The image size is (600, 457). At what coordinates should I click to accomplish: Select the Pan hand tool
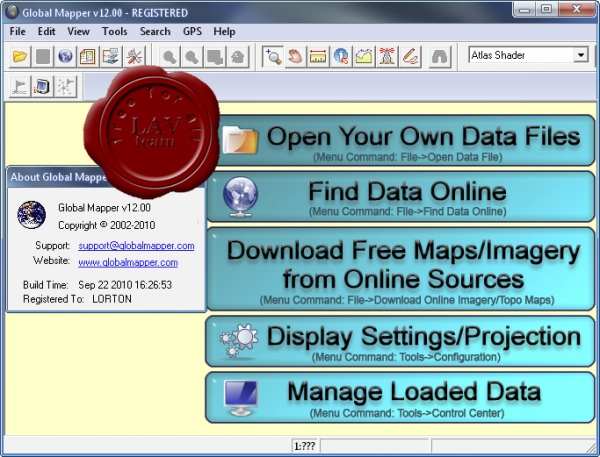[x=295, y=57]
